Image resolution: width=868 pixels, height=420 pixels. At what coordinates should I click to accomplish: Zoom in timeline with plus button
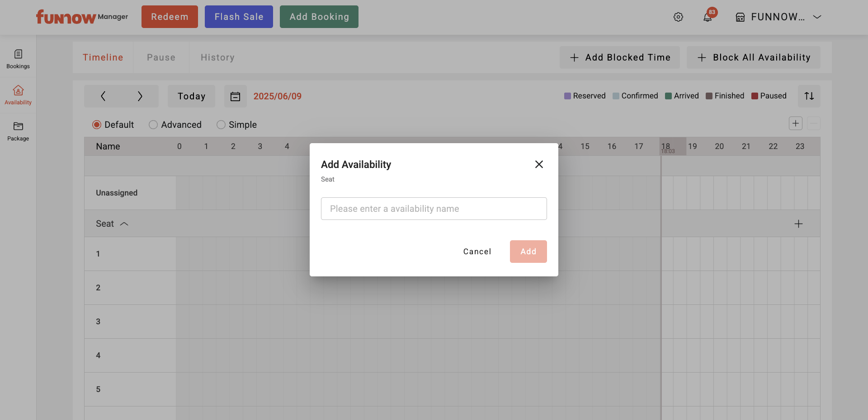(x=795, y=123)
